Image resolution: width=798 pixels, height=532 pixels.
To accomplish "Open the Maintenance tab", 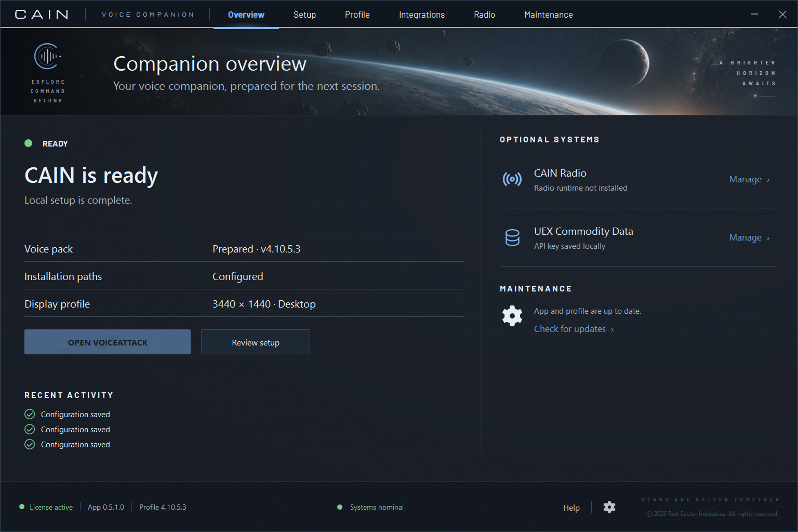I will point(549,15).
